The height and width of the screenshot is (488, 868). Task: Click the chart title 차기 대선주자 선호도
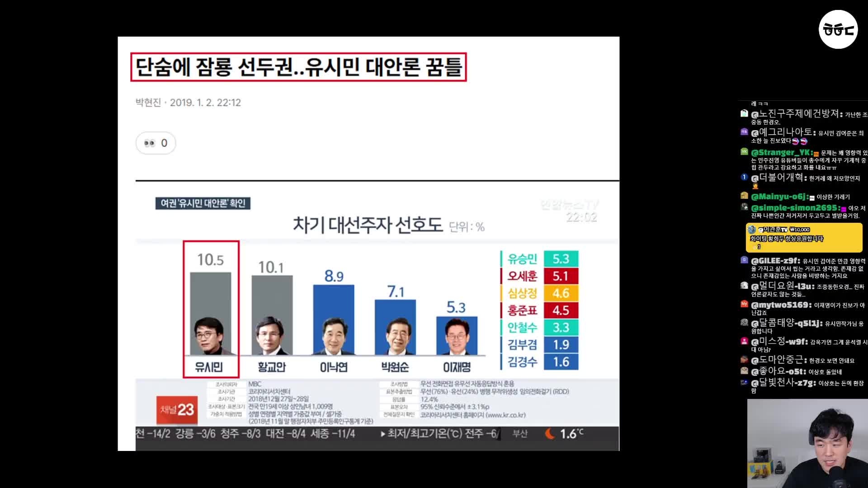tap(368, 225)
